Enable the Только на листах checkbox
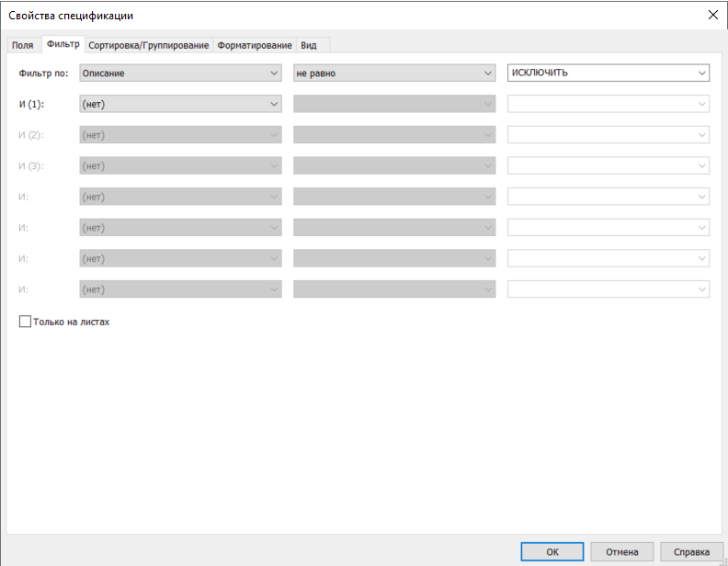 [x=25, y=323]
